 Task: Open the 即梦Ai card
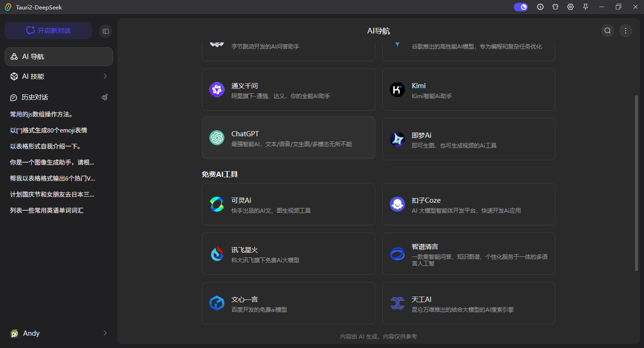tap(469, 139)
